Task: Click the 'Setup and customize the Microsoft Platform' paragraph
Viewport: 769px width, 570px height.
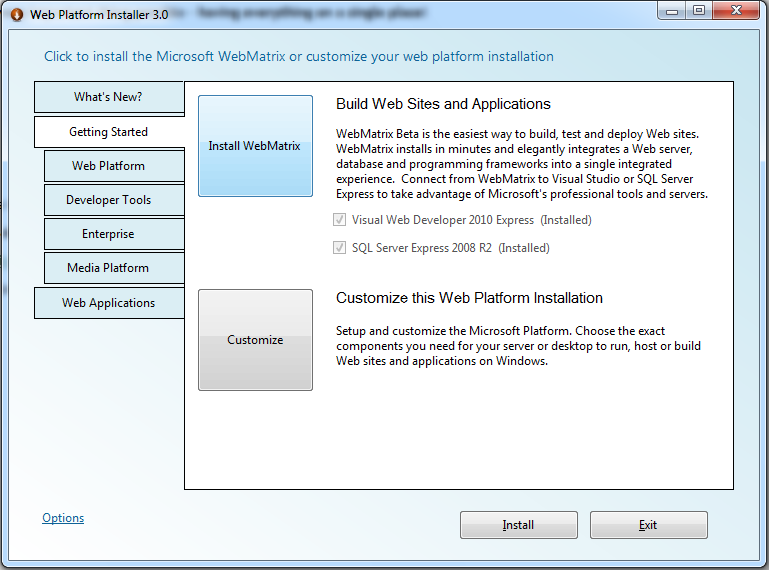Action: click(x=518, y=346)
